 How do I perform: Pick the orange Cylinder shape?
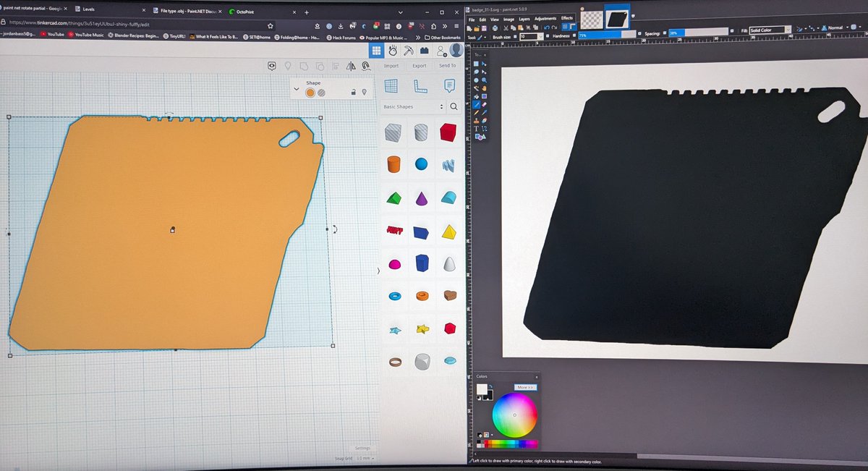coord(393,164)
